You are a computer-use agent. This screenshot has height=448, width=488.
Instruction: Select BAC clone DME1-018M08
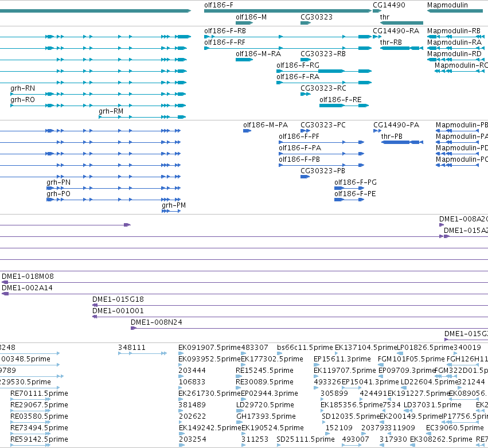click(28, 276)
